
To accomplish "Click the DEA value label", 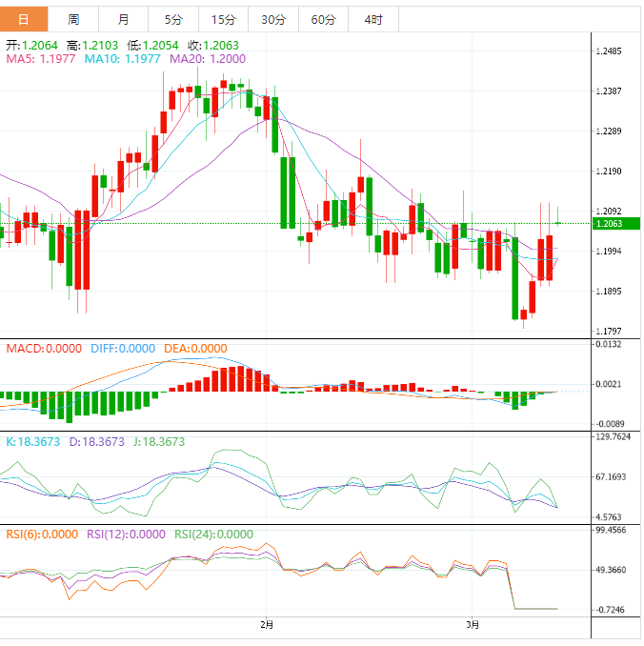I will tap(195, 349).
